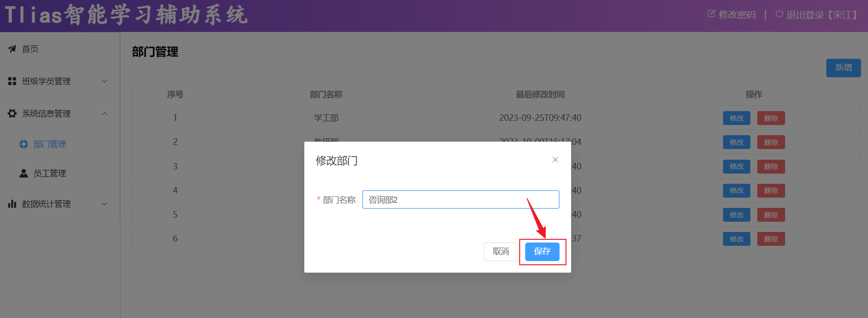Image resolution: width=868 pixels, height=318 pixels.
Task: Click 删除 for row number 6
Action: [771, 239]
